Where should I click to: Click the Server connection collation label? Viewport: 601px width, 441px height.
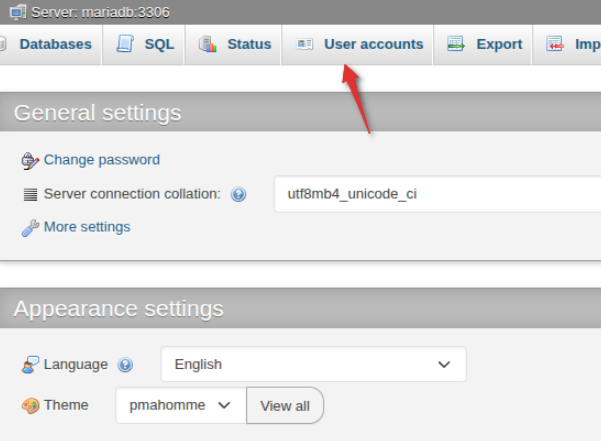coord(132,194)
